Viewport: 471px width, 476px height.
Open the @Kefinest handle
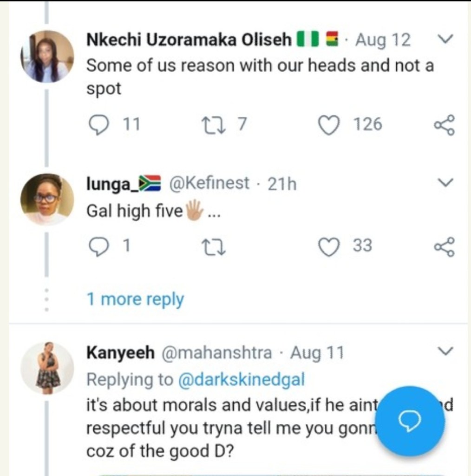[x=209, y=184]
